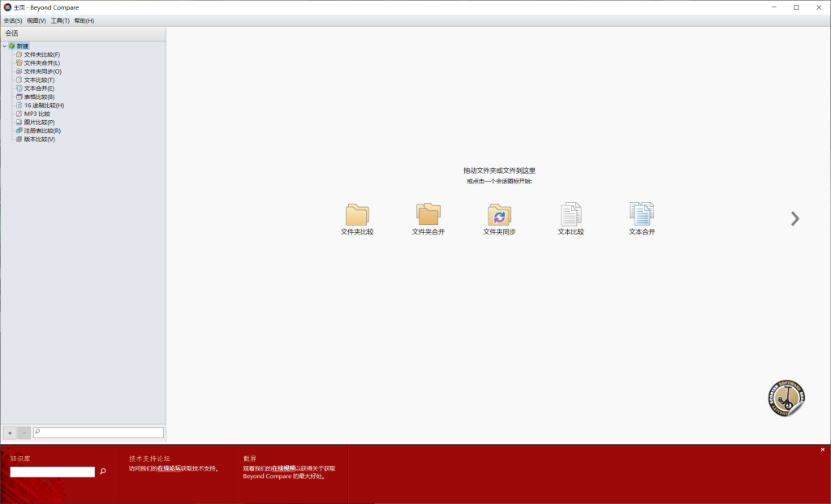Choose MP3 比较 in the sessions tree
Image resolution: width=831 pixels, height=504 pixels.
(37, 114)
